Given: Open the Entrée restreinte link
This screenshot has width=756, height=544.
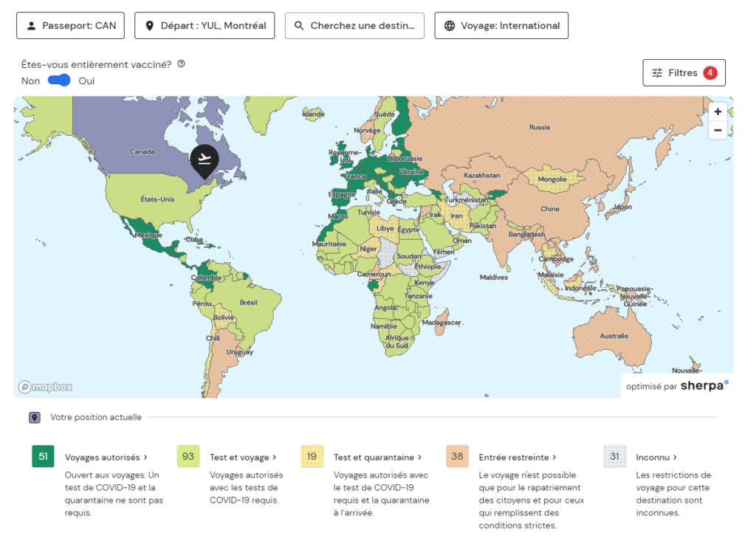Looking at the screenshot, I should point(518,458).
